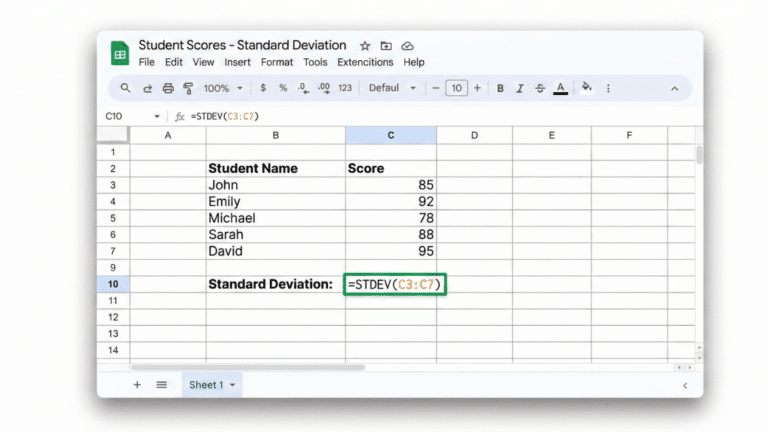Open the View menu

coord(203,62)
